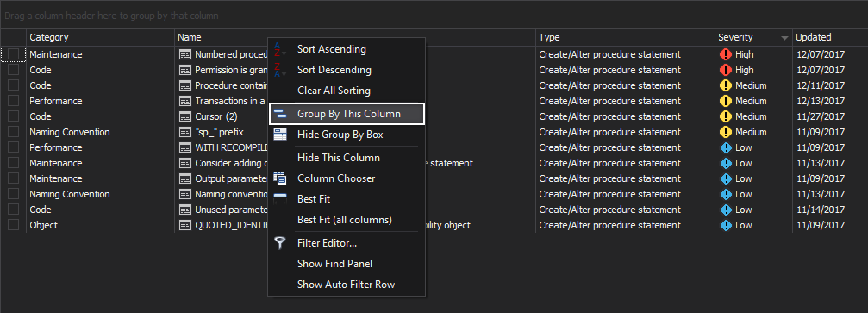Click the High severity icon for Permission row
Image resolution: width=868 pixels, height=313 pixels.
tap(725, 70)
